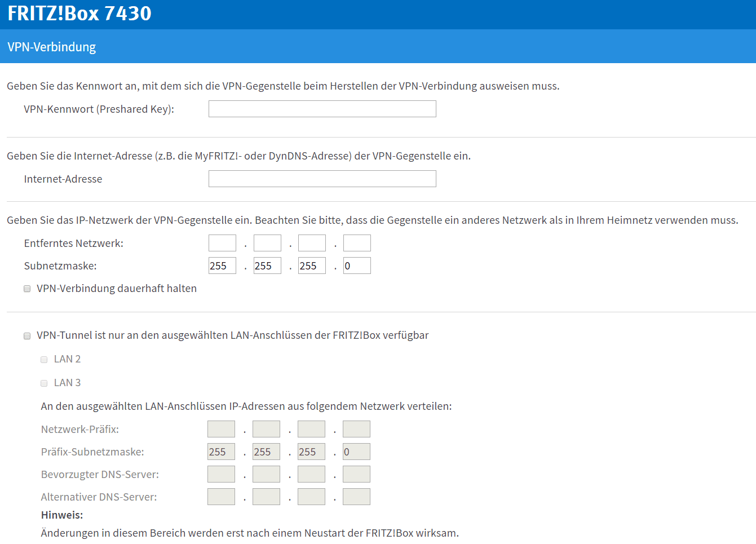Click the VPN-Verbindung page heading
This screenshot has width=756, height=544.
pos(51,47)
